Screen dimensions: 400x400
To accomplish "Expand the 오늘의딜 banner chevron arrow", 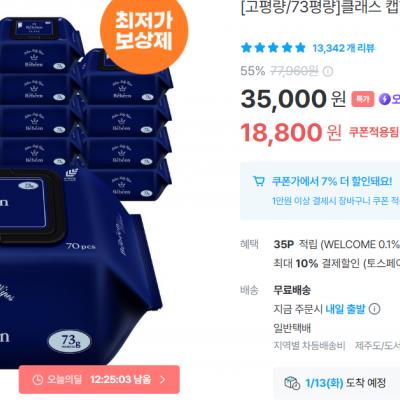I will 163,379.
